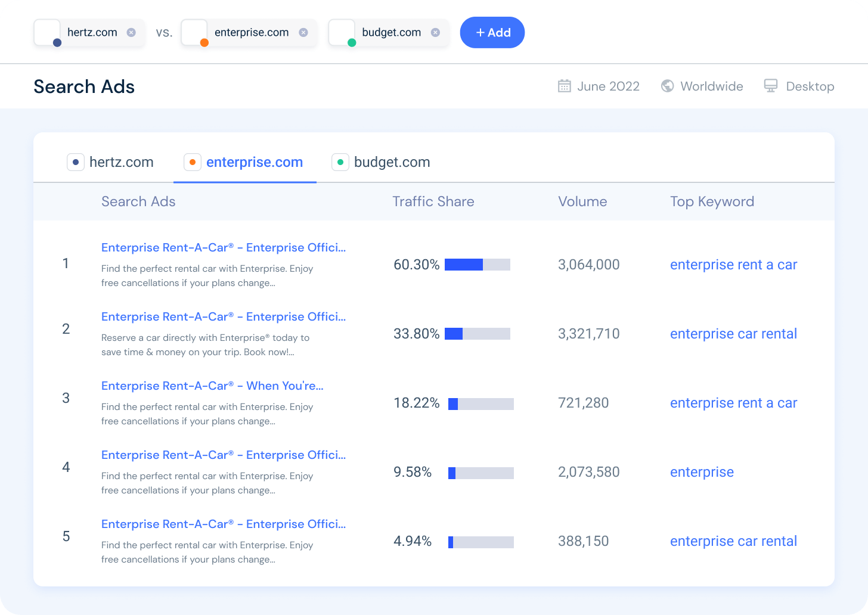Switch to the hertz.com tab
Viewport: 868px width, 615px height.
click(x=121, y=161)
